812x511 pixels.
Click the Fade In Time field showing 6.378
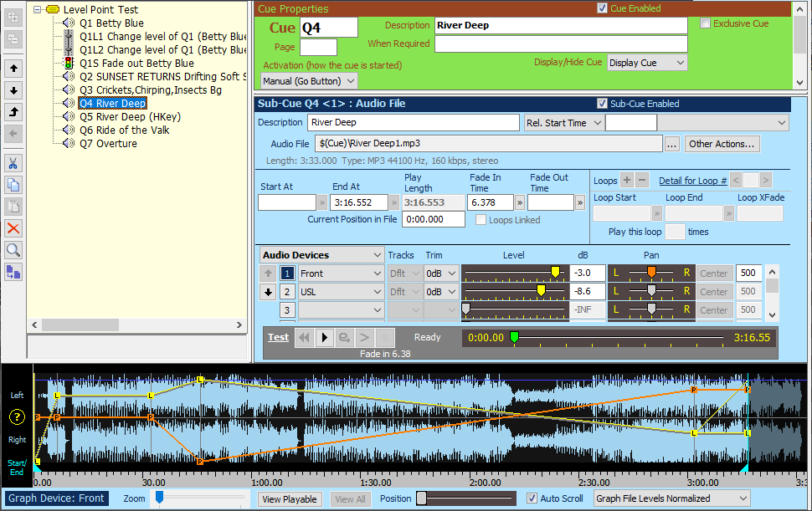pyautogui.click(x=490, y=202)
